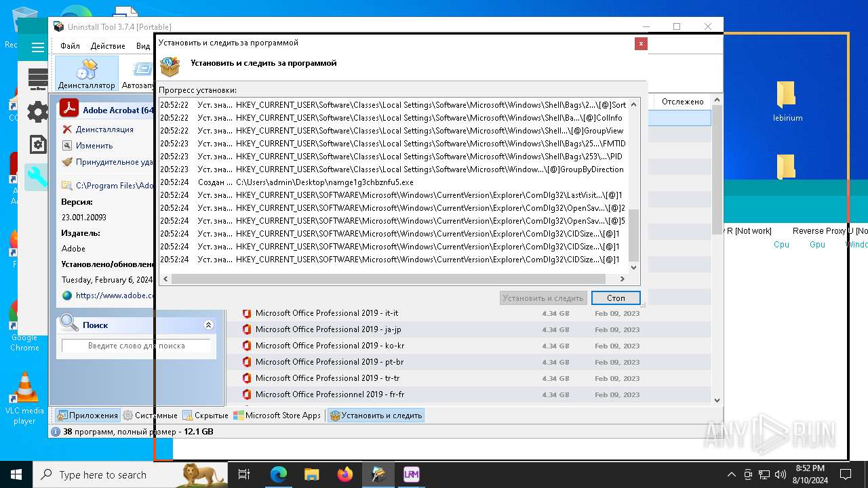Click the log vertical scrollbar up arrow

[634, 104]
